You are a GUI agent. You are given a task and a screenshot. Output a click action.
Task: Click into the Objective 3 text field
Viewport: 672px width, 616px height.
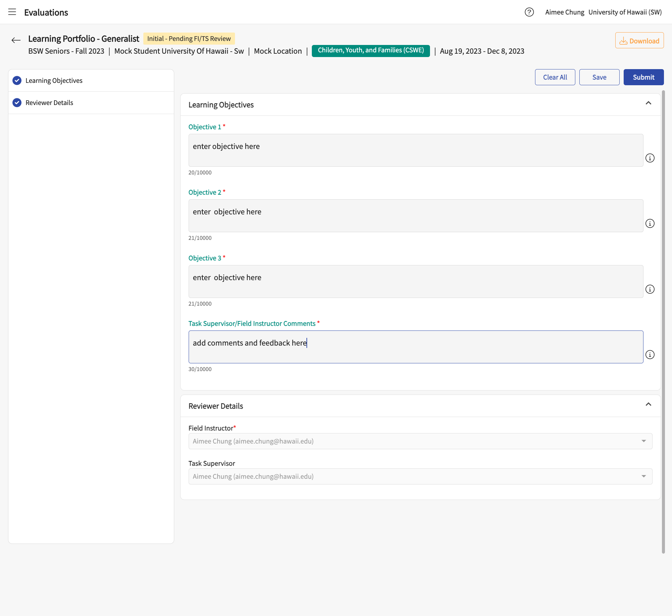point(416,281)
